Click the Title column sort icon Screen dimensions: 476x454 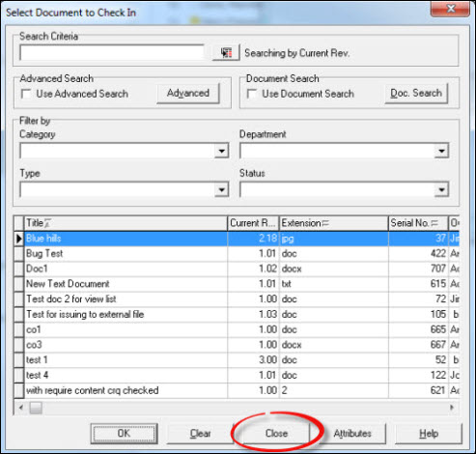47,223
